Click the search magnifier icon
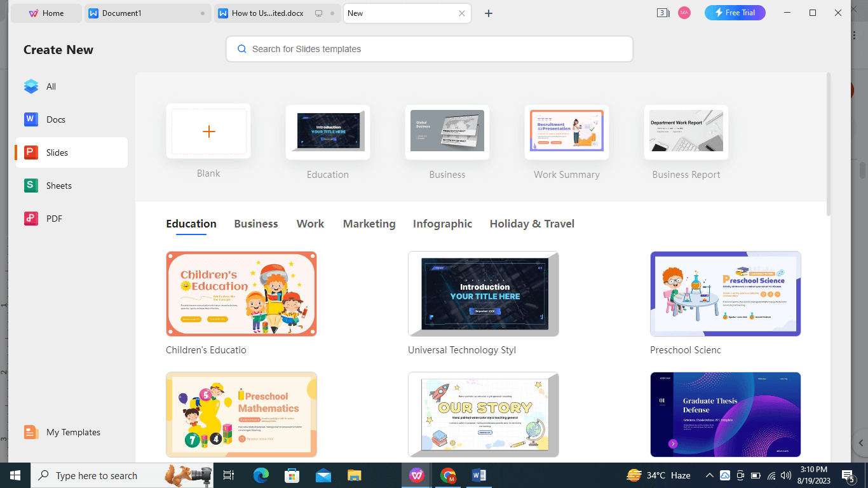 pyautogui.click(x=241, y=48)
